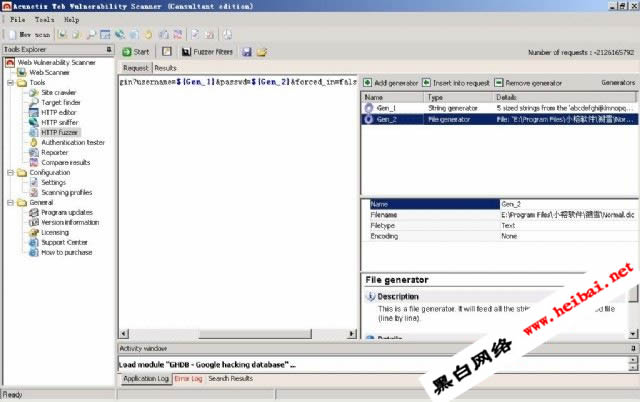Image resolution: width=640 pixels, height=402 pixels.
Task: Select HTTP sniffer in the tree
Action: [60, 122]
